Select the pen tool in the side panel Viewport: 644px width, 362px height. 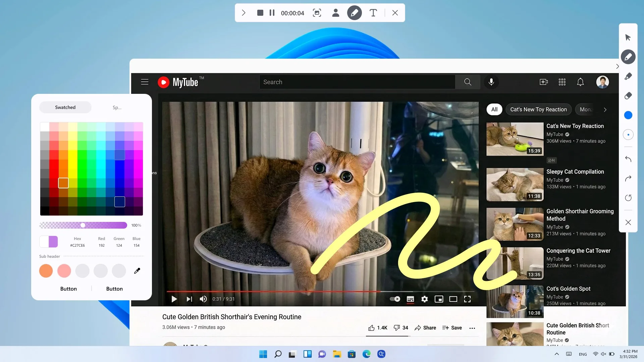pyautogui.click(x=628, y=57)
